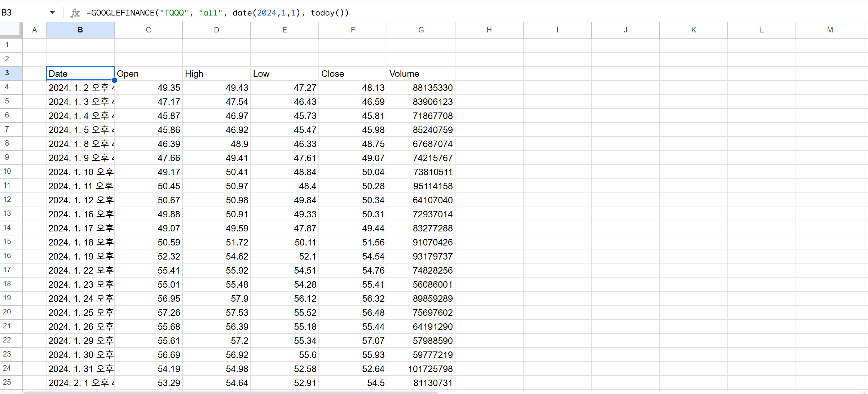Click low value 50.11

285,242
